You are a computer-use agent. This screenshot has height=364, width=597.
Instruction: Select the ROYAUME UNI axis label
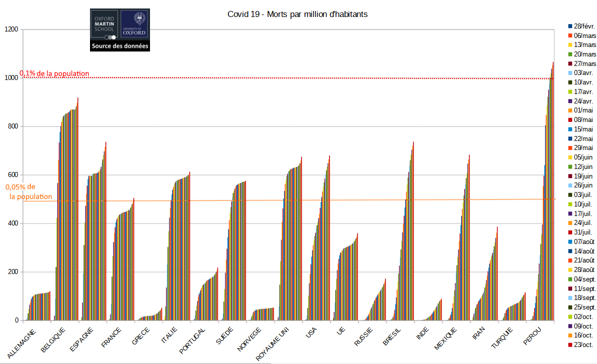(x=273, y=344)
